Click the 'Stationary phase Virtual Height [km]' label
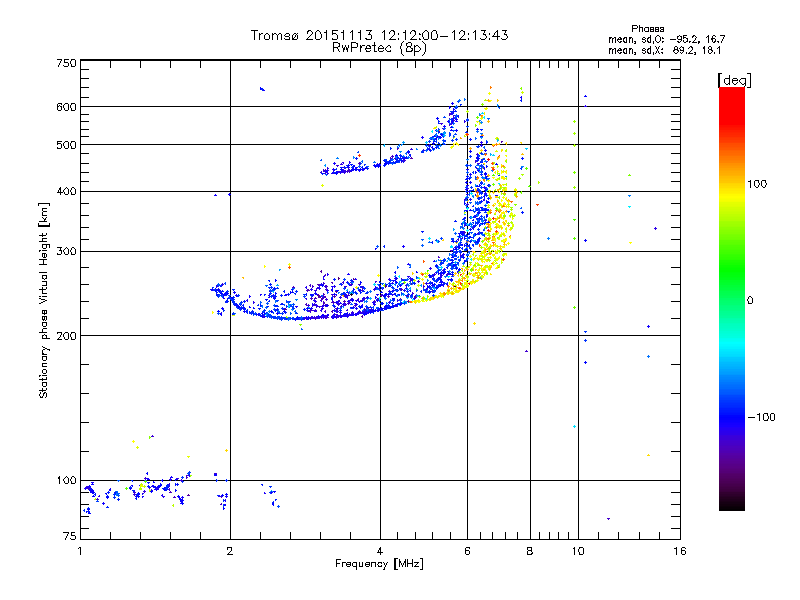The image size is (800, 600). coord(44,300)
